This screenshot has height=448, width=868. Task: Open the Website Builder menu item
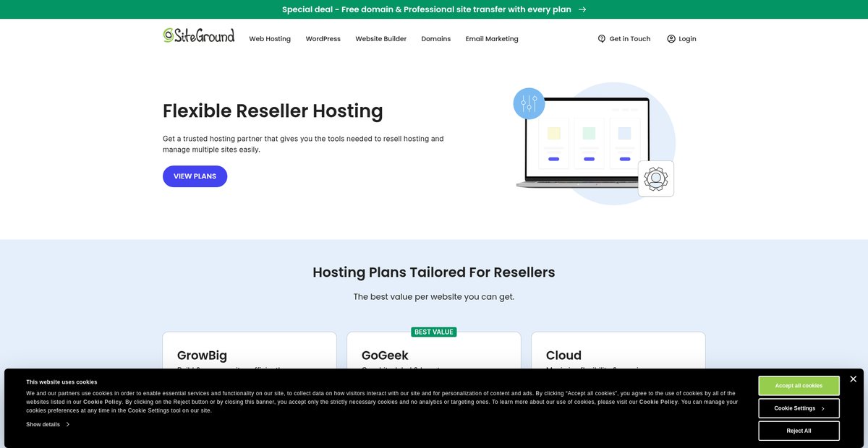(x=380, y=39)
